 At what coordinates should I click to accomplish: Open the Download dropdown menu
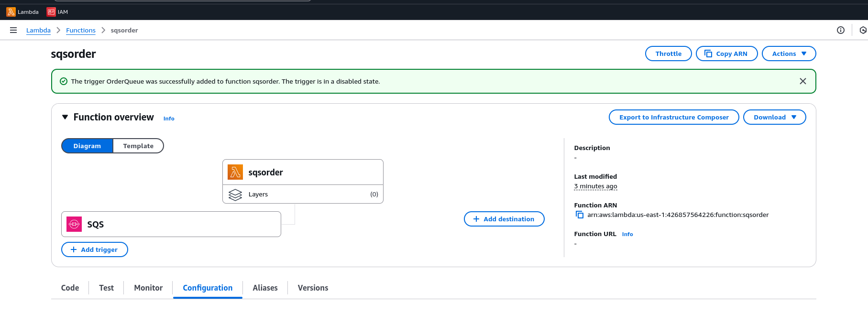click(774, 117)
